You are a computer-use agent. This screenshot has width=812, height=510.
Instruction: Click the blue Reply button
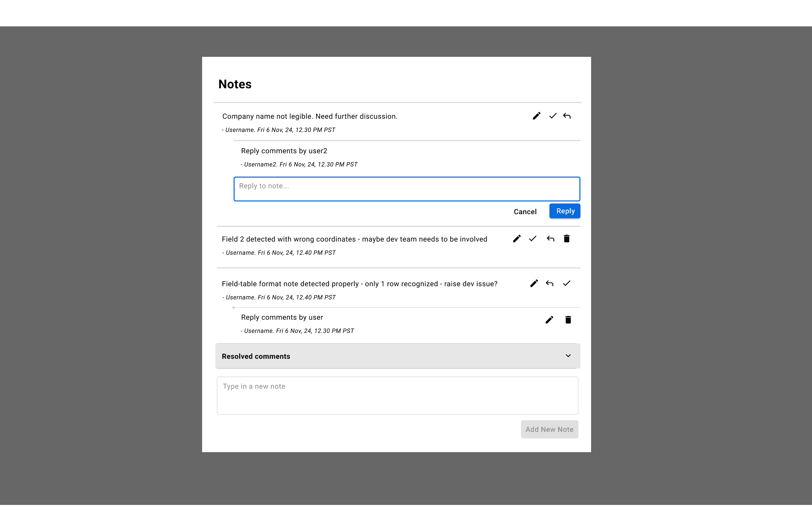[565, 211]
